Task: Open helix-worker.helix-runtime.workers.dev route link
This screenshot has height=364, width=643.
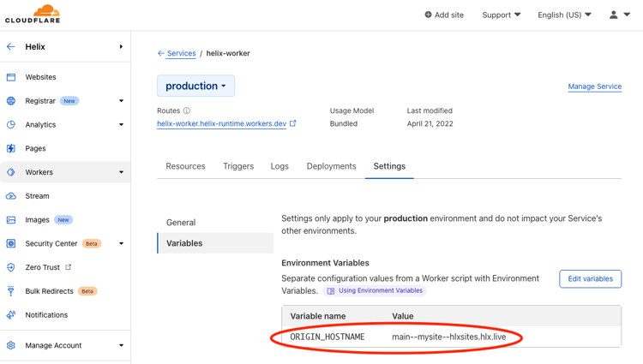Action: click(221, 123)
